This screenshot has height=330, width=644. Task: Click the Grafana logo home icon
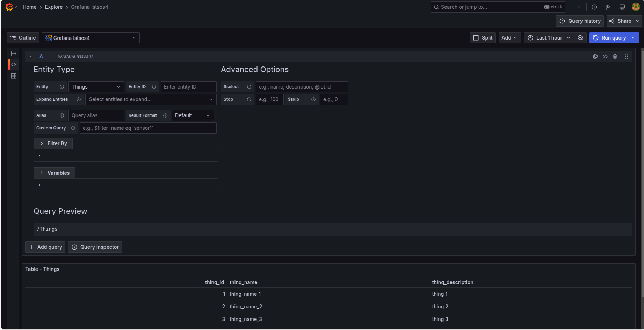[9, 7]
